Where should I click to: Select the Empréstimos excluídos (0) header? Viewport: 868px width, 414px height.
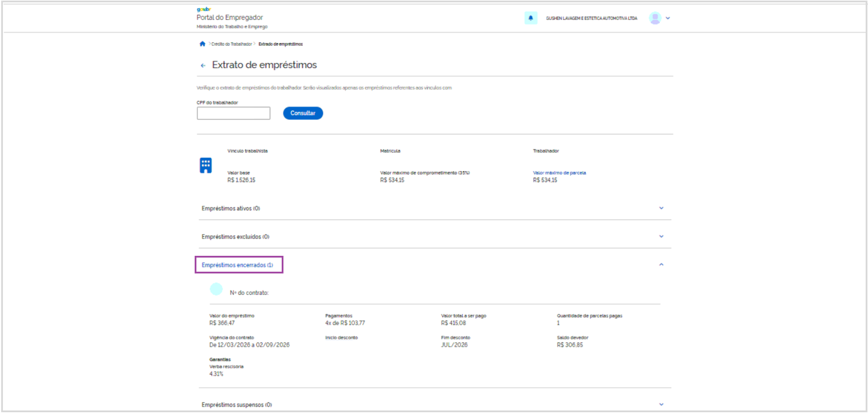point(235,237)
